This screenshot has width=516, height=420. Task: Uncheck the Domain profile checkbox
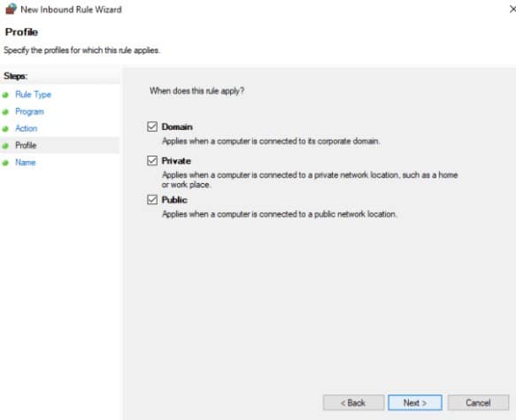[152, 126]
